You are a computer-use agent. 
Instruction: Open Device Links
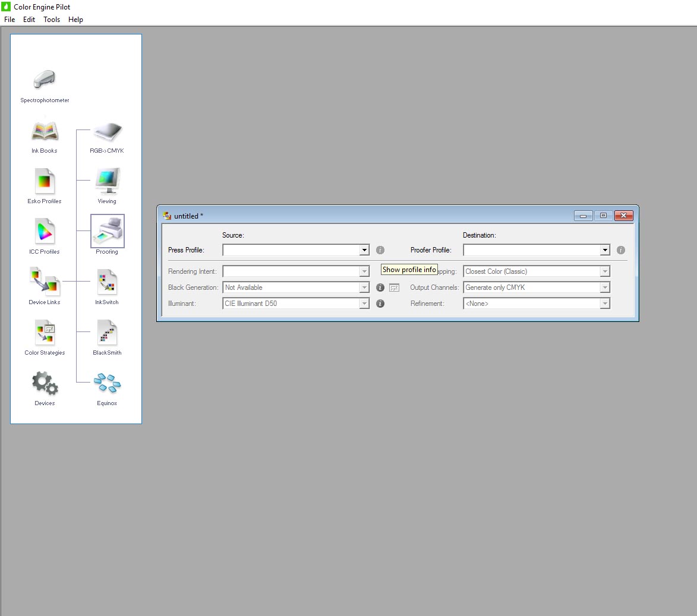tap(45, 282)
